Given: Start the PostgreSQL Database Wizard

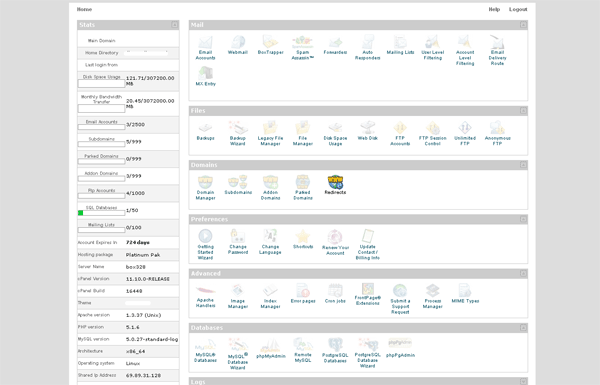Looking at the screenshot, I should pyautogui.click(x=367, y=353).
